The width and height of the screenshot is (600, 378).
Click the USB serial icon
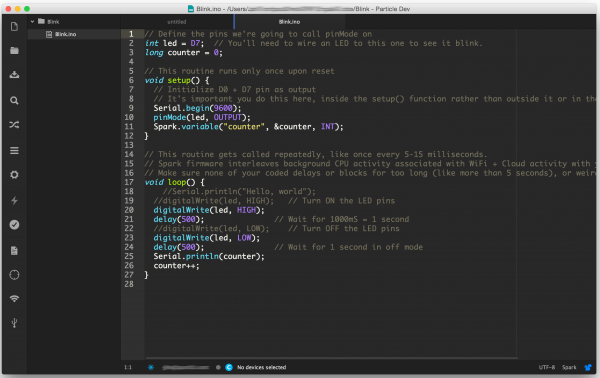14,323
